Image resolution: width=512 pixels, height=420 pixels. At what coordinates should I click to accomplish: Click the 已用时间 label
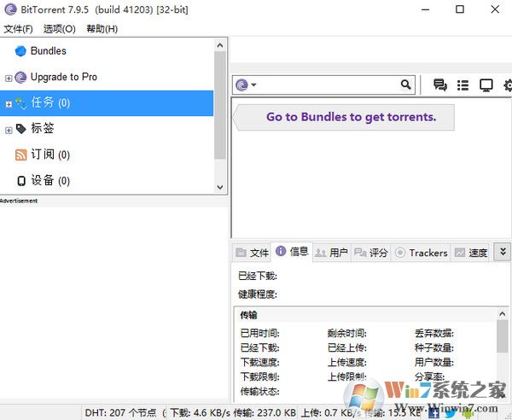(x=260, y=333)
